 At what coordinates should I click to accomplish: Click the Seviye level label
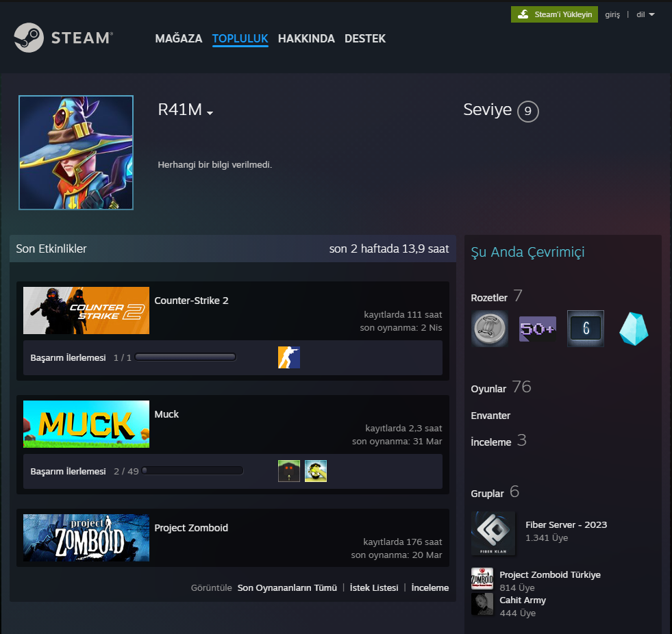coord(487,110)
